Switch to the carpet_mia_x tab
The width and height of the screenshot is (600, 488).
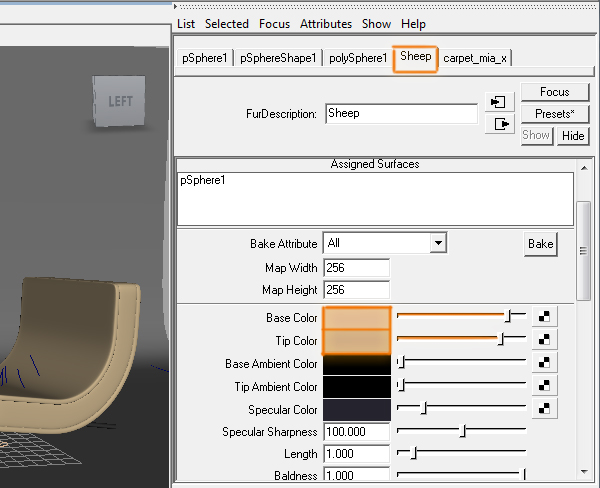475,58
